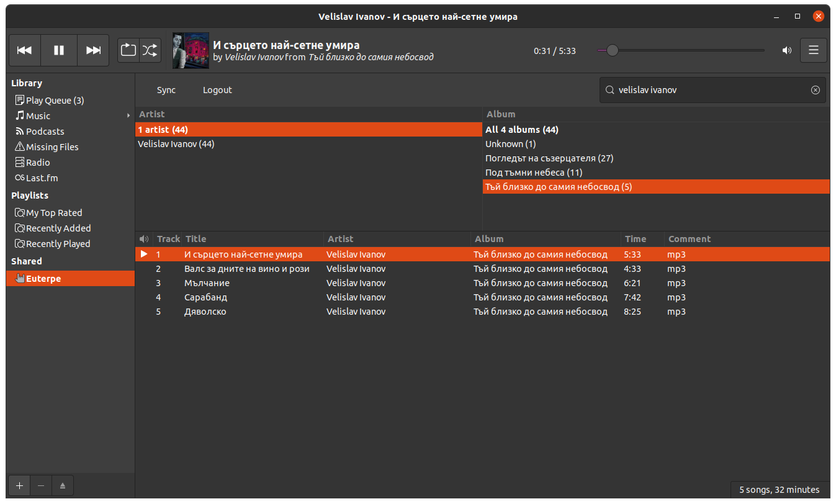Sort by Artist column in track list
Viewport: 836px width, 504px height.
pyautogui.click(x=397, y=239)
